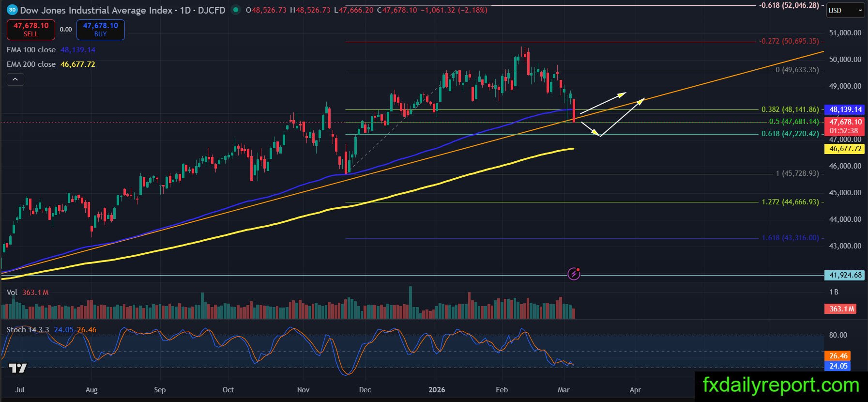Screen dimensions: 868x402
Task: Click the yellow 46,677.72 price axis tag
Action: pyautogui.click(x=845, y=149)
